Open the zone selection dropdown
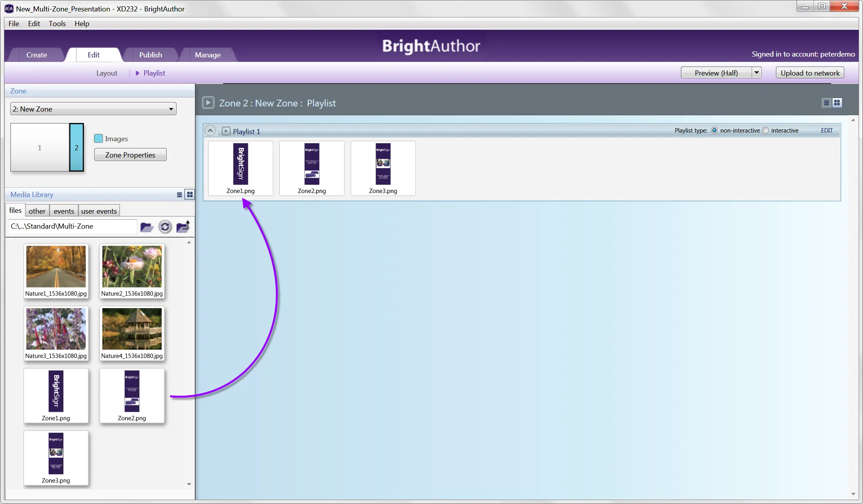Image resolution: width=863 pixels, height=504 pixels. click(93, 109)
